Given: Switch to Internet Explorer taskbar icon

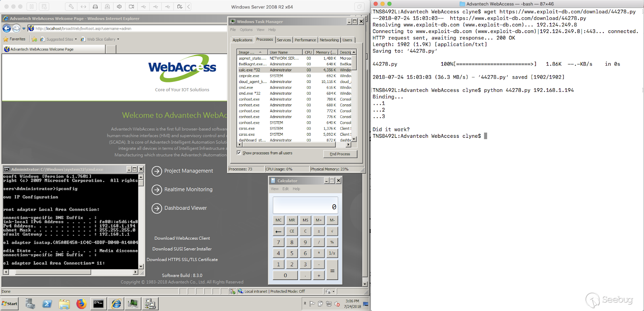Looking at the screenshot, I should (x=116, y=304).
